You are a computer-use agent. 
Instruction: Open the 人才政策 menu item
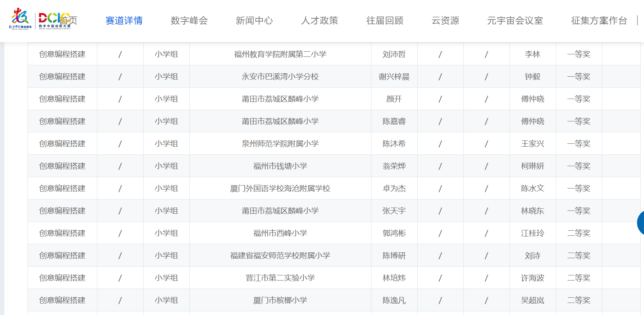[319, 21]
